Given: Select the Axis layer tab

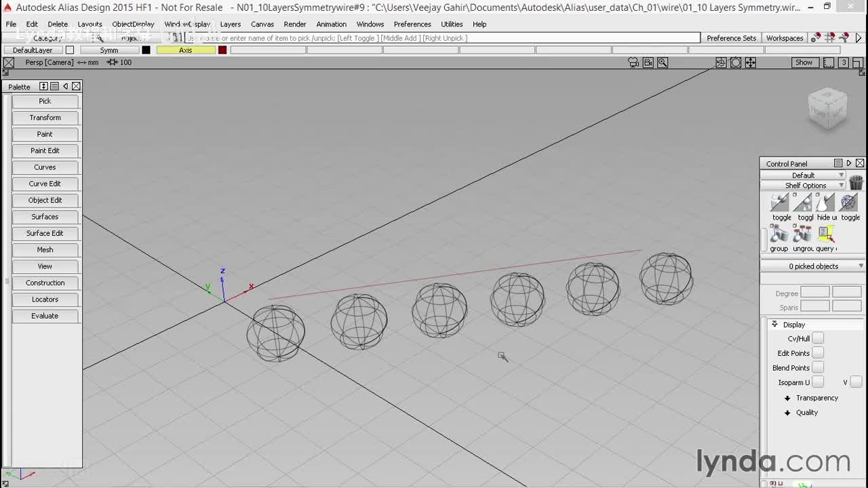Looking at the screenshot, I should pyautogui.click(x=186, y=50).
